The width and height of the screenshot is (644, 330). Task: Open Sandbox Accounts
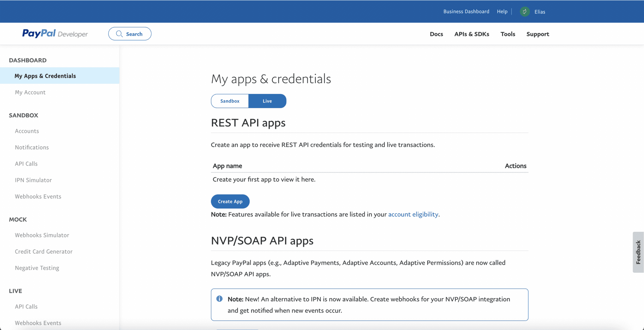pos(27,131)
